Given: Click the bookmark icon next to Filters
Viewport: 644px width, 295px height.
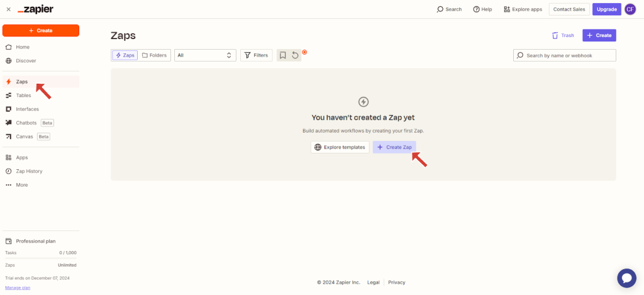Looking at the screenshot, I should (x=283, y=55).
